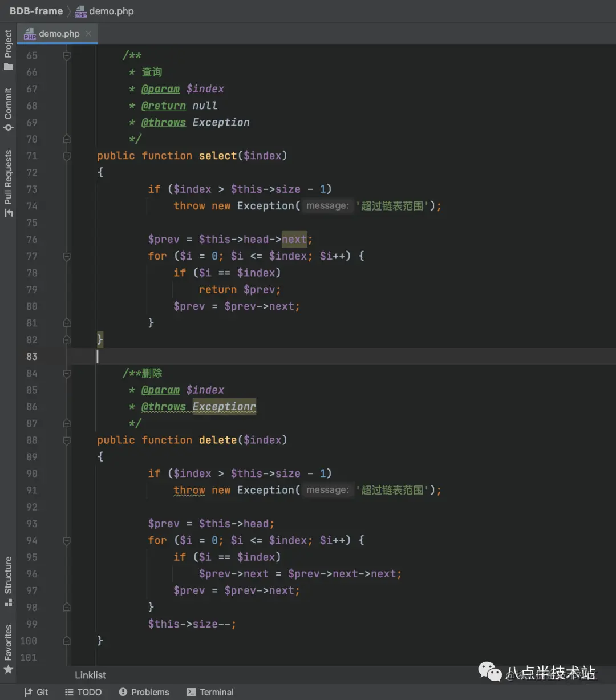Click the PHP file icon in breadcrumb
The image size is (616, 700).
pyautogui.click(x=81, y=11)
